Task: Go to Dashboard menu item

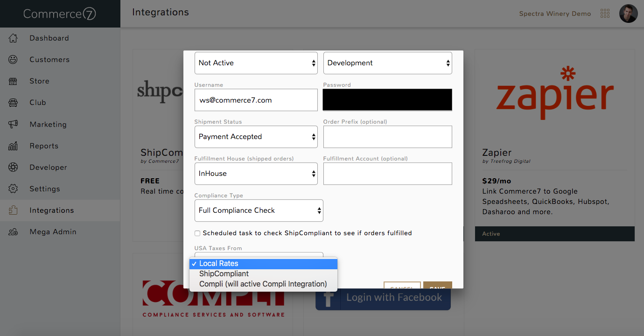Action: pos(49,38)
